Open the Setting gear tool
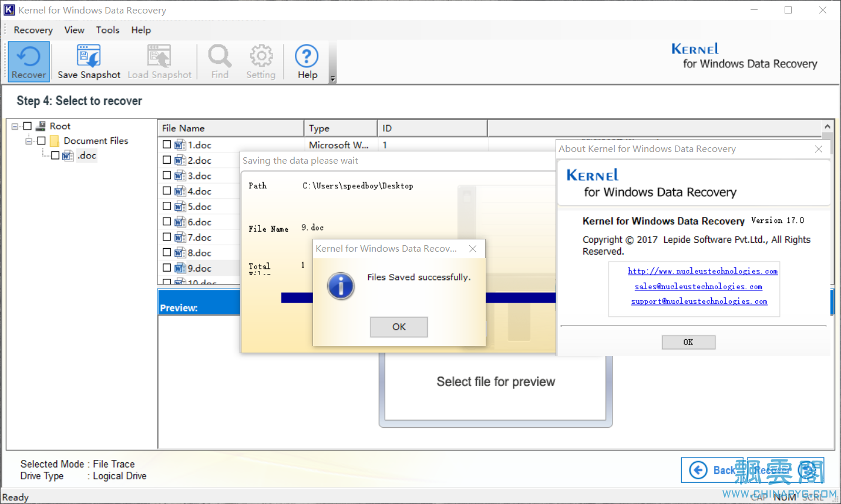Screen dimensions: 841x504 pyautogui.click(x=261, y=61)
